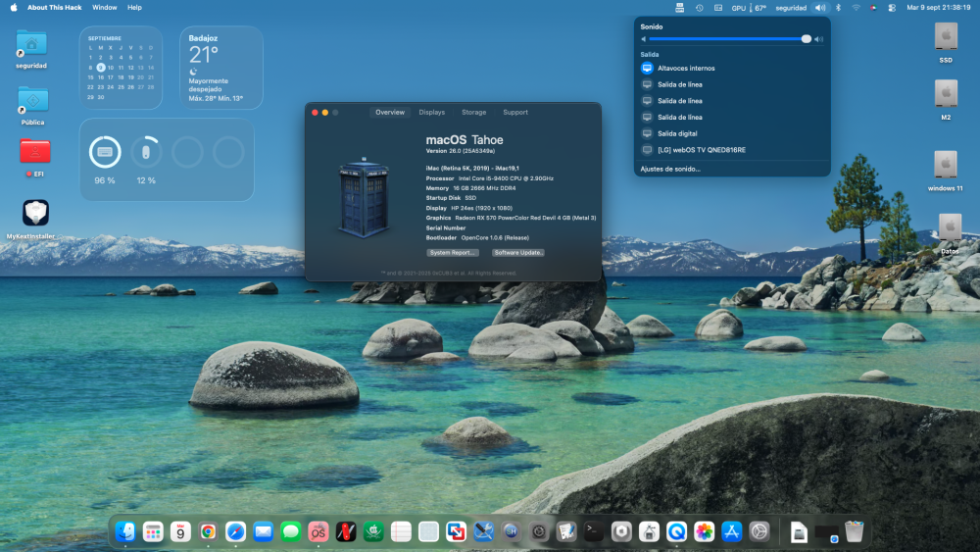The image size is (980, 552).
Task: Open the Apple menu
Action: 14,8
